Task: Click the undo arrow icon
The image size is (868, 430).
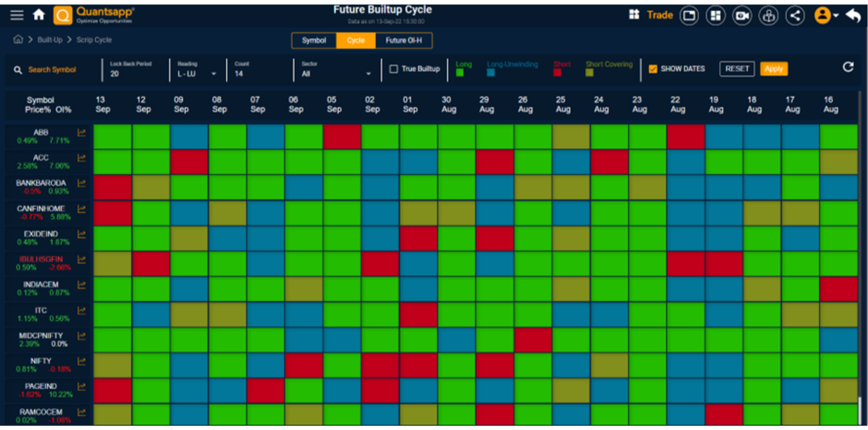Action: (854, 15)
